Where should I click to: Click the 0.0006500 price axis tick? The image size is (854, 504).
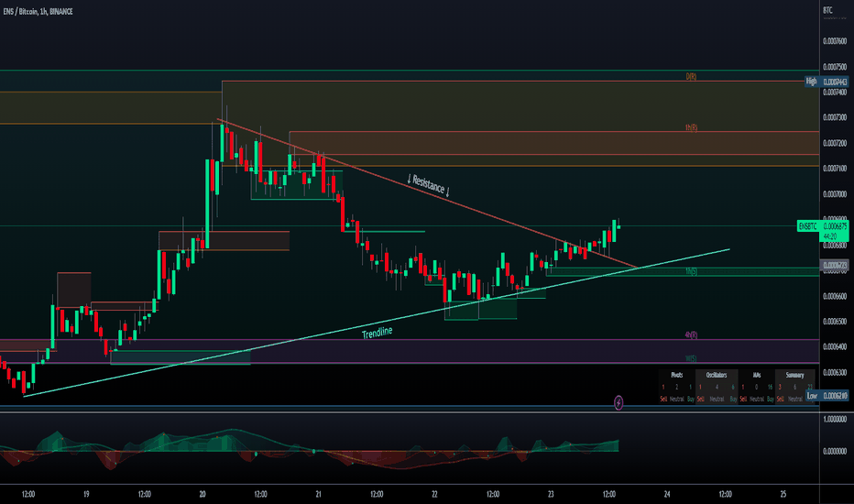[x=835, y=322]
